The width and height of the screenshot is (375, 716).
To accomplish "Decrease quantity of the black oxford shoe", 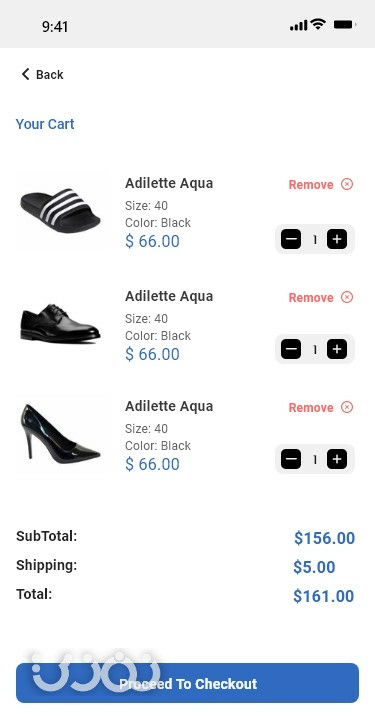I will [x=291, y=349].
